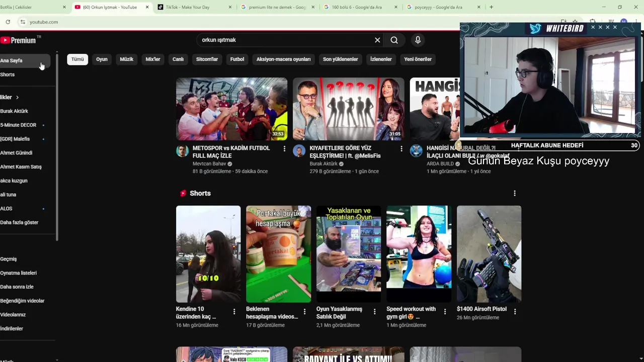
Task: Open the Shorts section options menu
Action: coord(514,193)
